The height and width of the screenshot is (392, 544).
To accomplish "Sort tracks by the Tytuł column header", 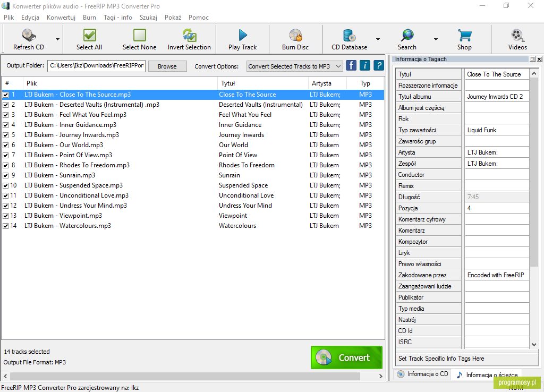I will pyautogui.click(x=262, y=83).
